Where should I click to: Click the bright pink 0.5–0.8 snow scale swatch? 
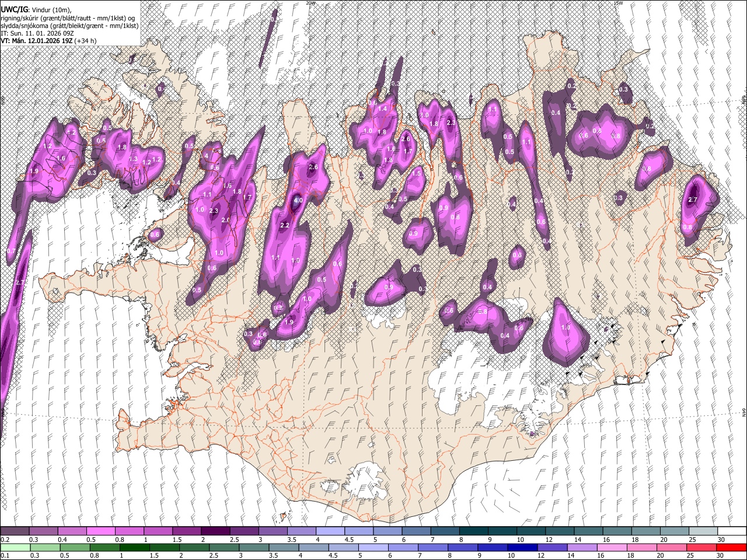pyautogui.click(x=100, y=531)
